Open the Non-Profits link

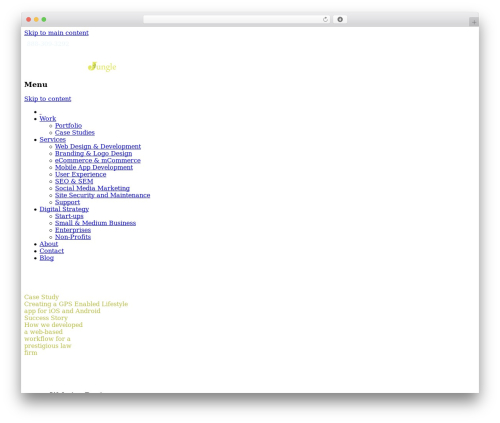(73, 237)
